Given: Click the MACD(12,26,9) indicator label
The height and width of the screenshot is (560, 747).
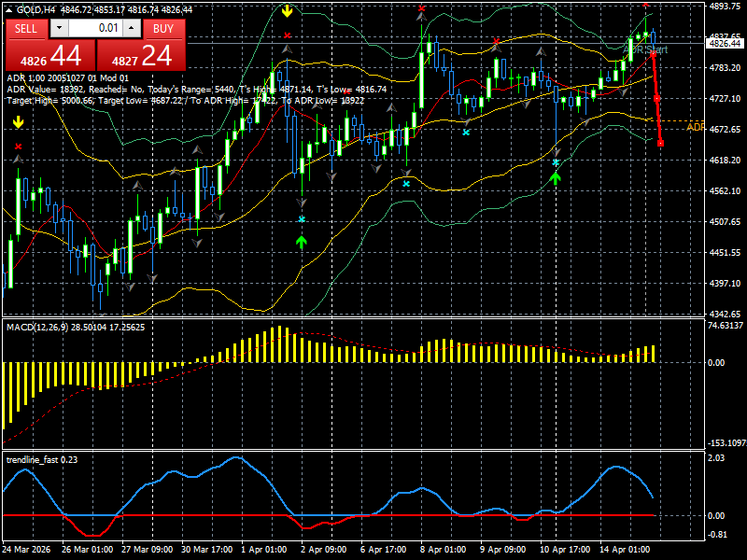Looking at the screenshot, I should coord(76,328).
